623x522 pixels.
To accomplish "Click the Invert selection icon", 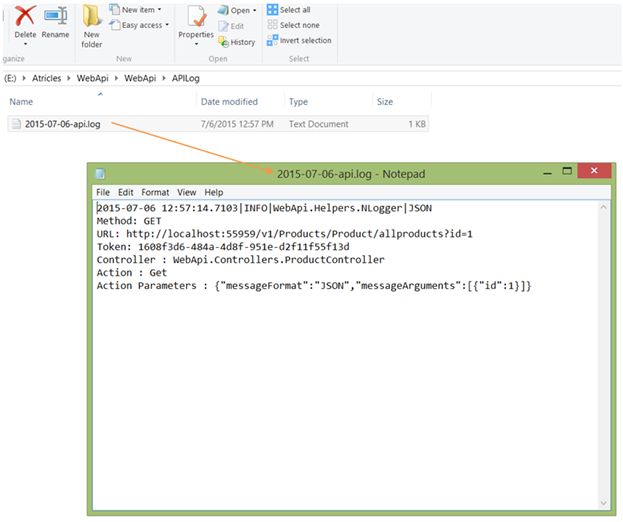I will tap(273, 40).
